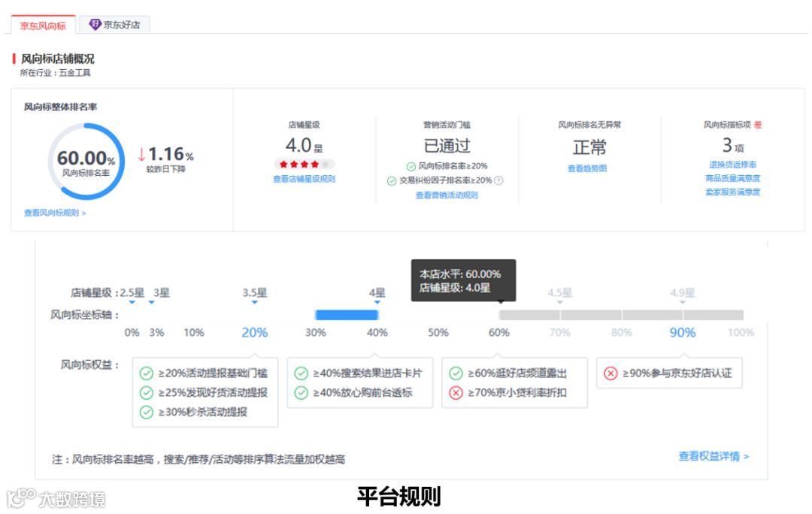
Task: Click the ≥70%京小贷利率折扣 benefit text
Action: [x=517, y=393]
